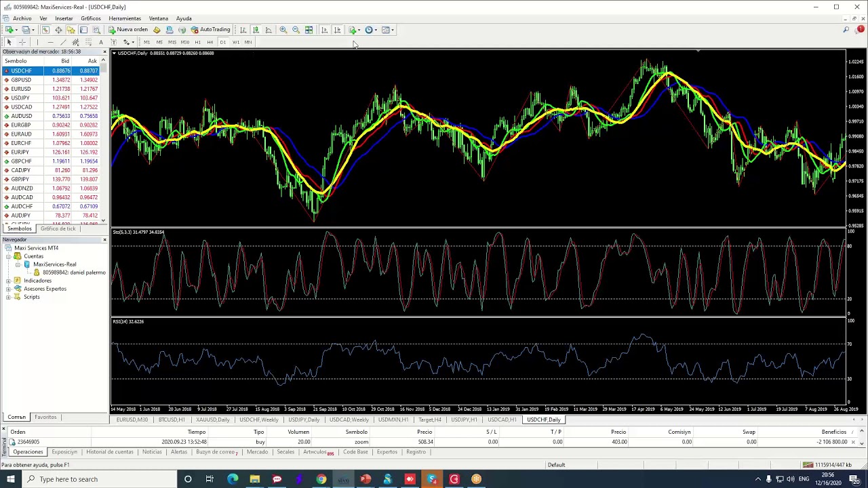Open the BTCUSD,H1 chart tab
The image size is (868, 488).
pyautogui.click(x=171, y=420)
